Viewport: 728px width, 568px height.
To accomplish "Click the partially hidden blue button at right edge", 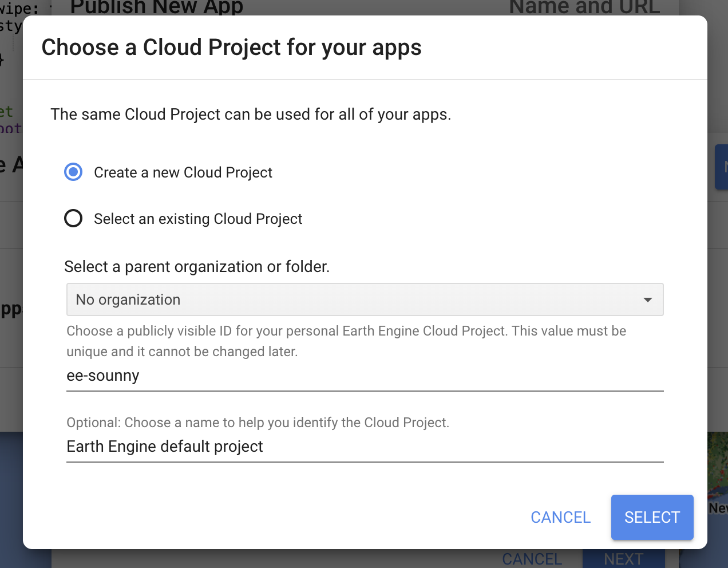I will pos(721,167).
